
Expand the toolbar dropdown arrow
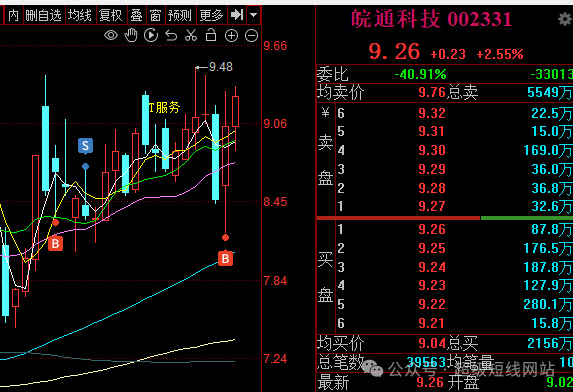[x=254, y=15]
